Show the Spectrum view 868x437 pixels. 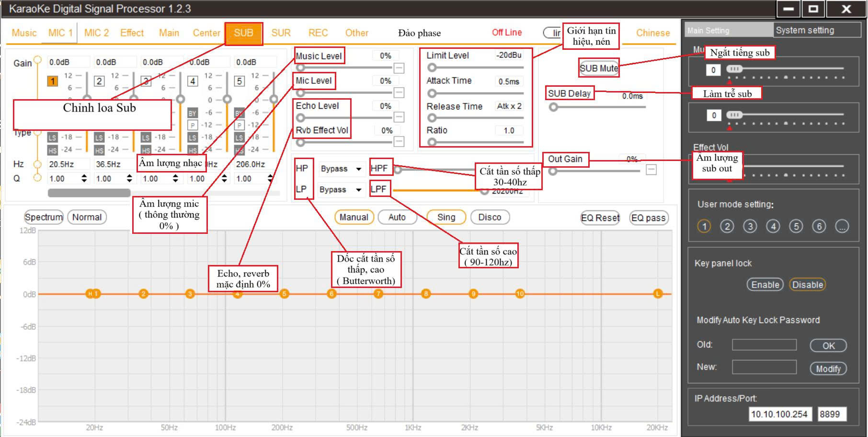tap(44, 217)
